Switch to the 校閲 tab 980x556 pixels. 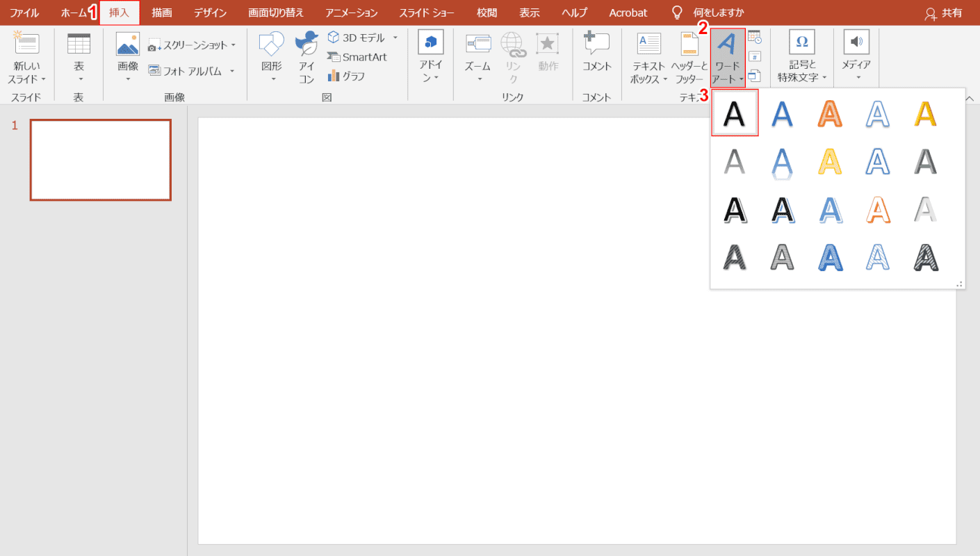(487, 13)
